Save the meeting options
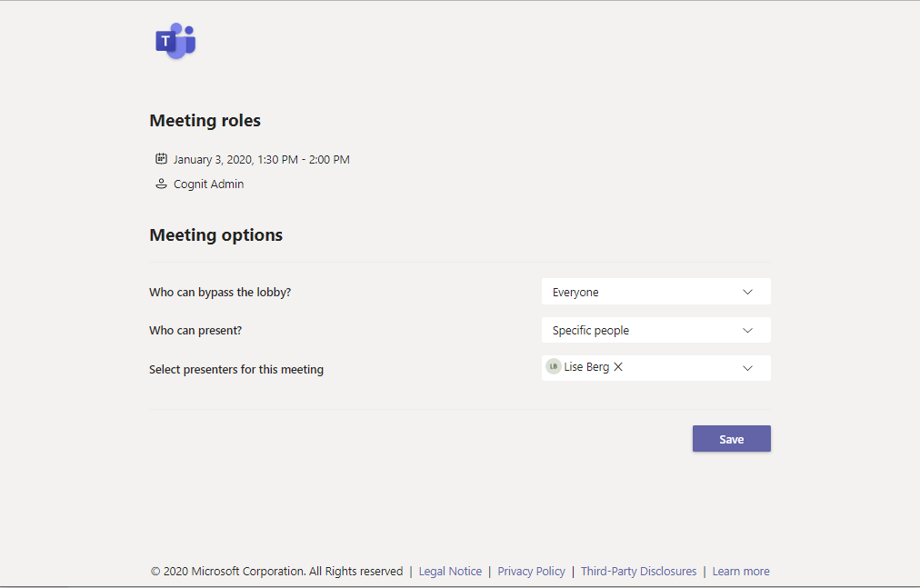Viewport: 920px width, 588px height. tap(731, 439)
